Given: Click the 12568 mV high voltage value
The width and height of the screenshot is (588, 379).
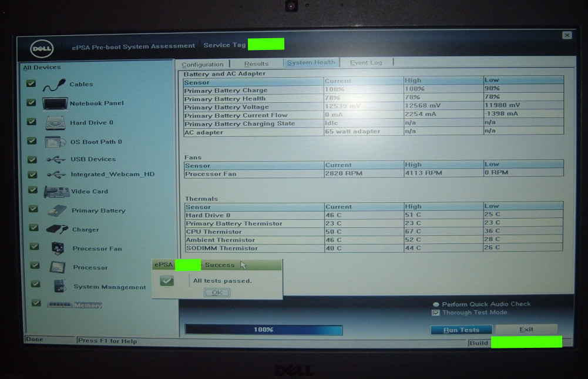Looking at the screenshot, I should 422,105.
